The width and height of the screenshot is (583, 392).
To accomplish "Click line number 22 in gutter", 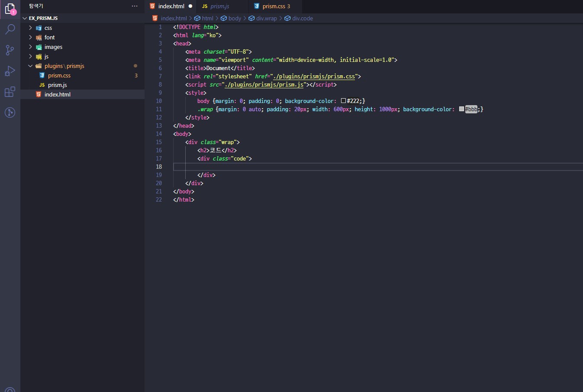I will point(159,199).
